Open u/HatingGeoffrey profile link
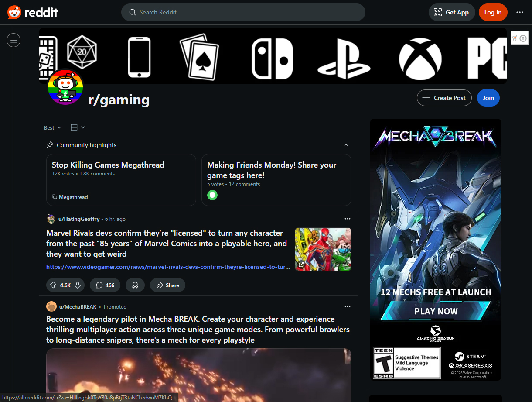The image size is (532, 402). click(79, 219)
